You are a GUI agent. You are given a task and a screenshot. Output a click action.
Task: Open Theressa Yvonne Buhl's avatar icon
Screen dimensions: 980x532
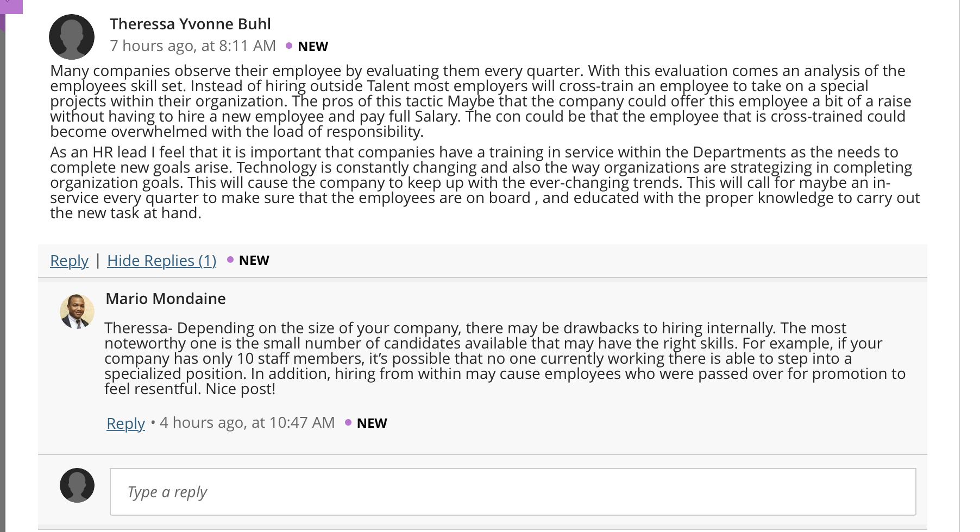(x=72, y=37)
